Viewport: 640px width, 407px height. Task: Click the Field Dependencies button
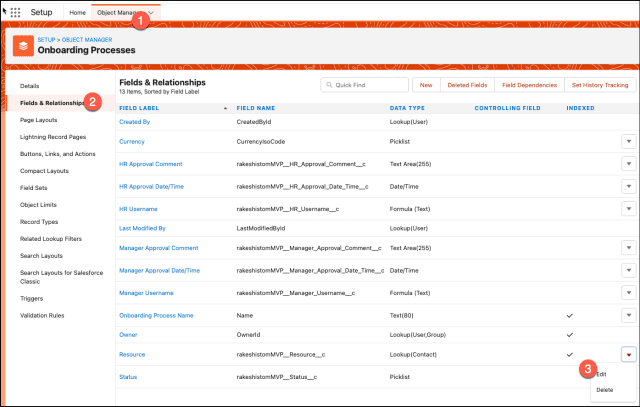point(530,86)
